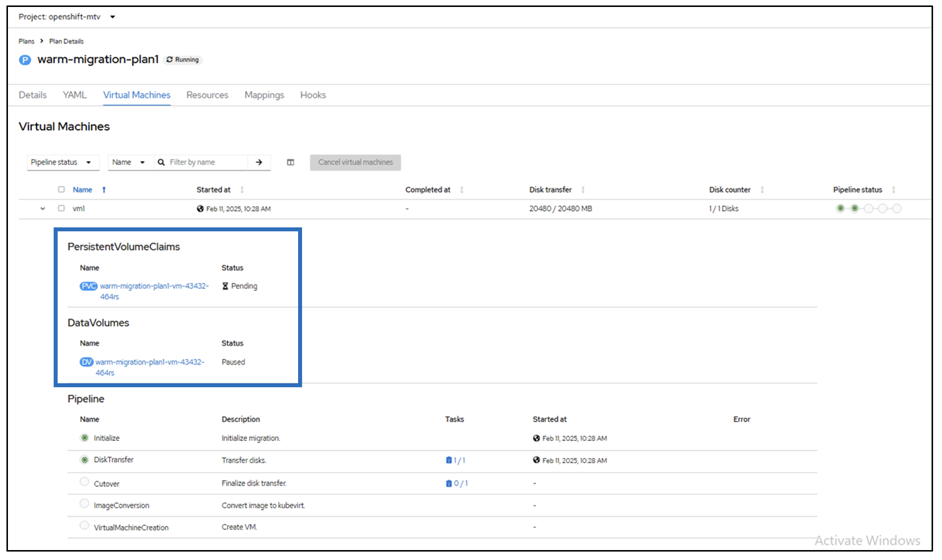
Task: Click the Started at column sort icon
Action: (x=242, y=190)
